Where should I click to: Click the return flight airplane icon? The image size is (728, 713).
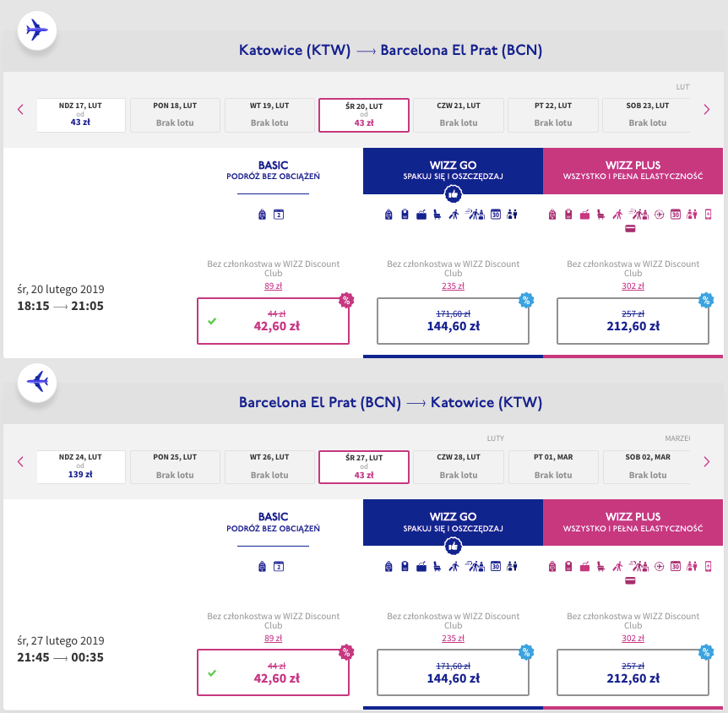(37, 383)
